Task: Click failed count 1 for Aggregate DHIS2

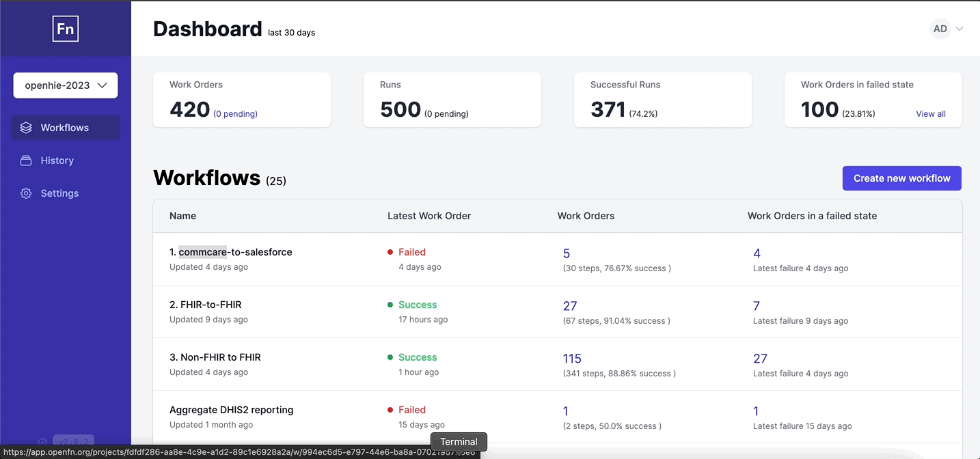Action: [756, 411]
